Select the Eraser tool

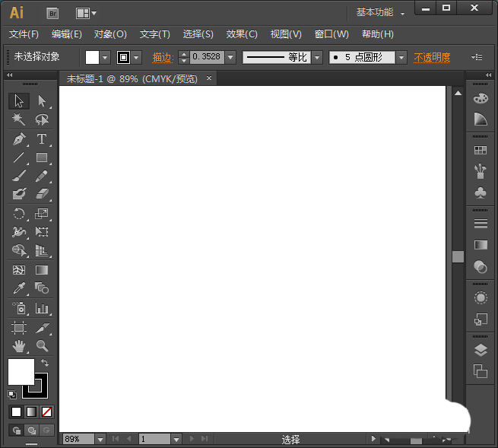(x=42, y=193)
